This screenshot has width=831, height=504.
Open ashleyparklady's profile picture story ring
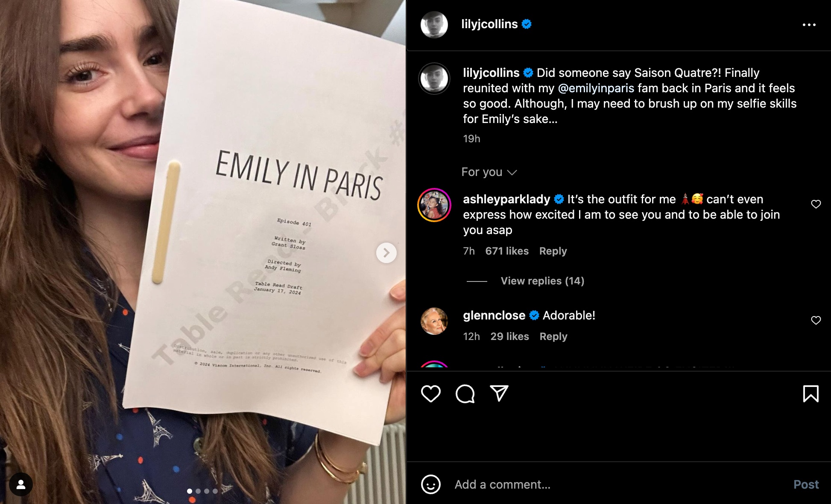434,205
